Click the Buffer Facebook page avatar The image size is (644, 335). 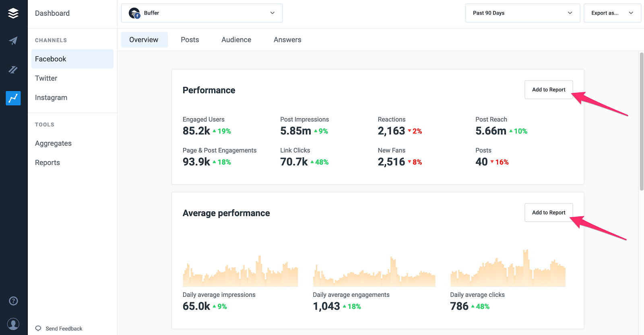point(134,13)
